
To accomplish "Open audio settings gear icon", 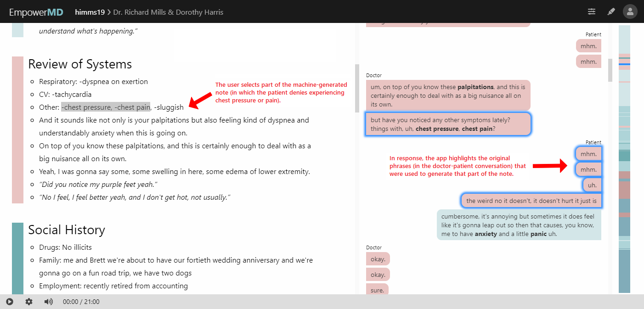I will tap(29, 302).
